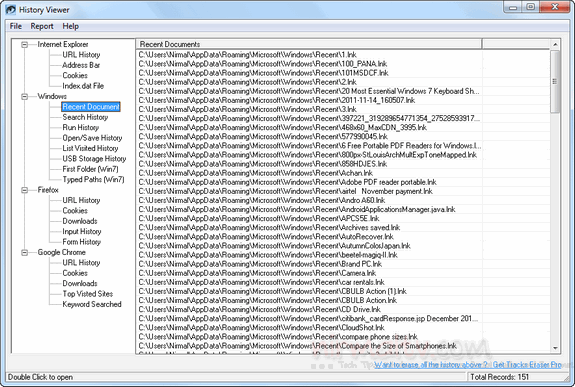Select URL History under Internet Explorer
The width and height of the screenshot is (575, 387).
pyautogui.click(x=81, y=55)
